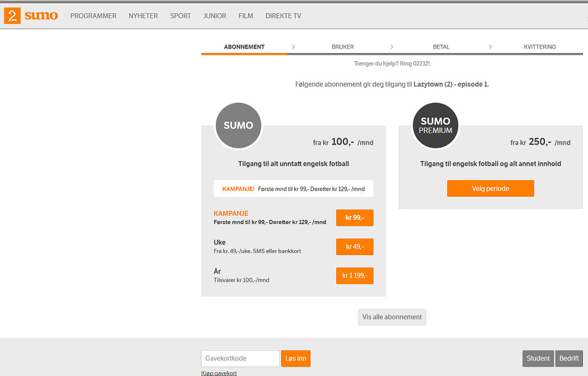588x376 pixels.
Task: Click the arrow between BETAL and KVITTERING
Action: point(490,47)
